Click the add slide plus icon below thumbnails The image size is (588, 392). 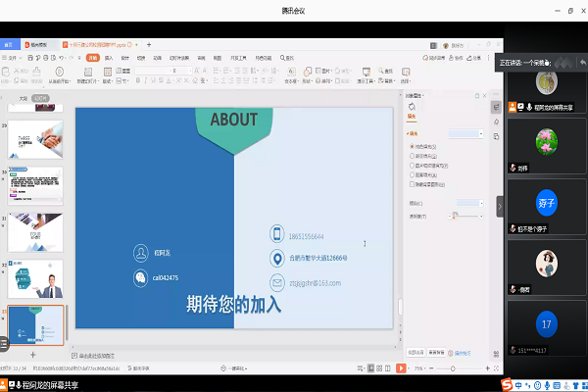click(32, 354)
